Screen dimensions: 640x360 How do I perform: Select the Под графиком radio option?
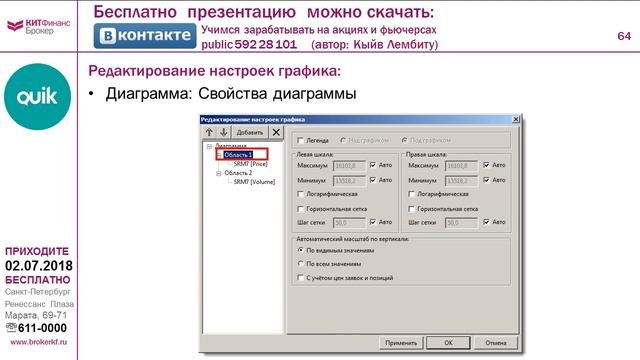pyautogui.click(x=404, y=140)
